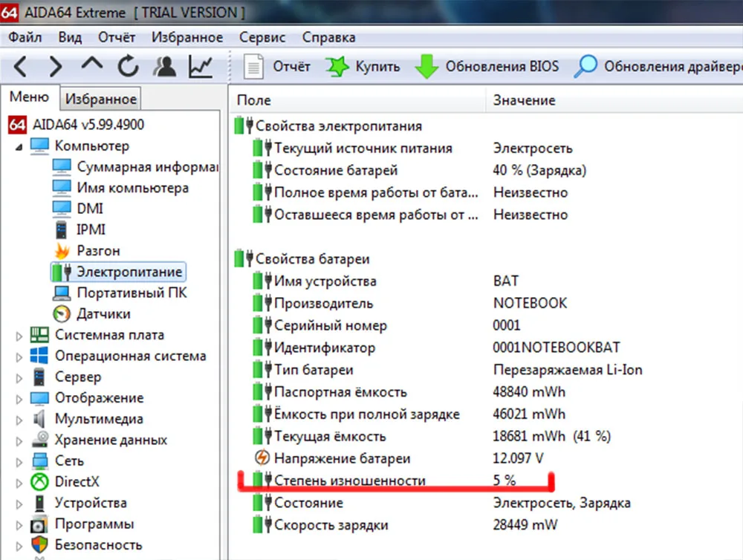Screen dimensions: 743x560
Task: Click Обновления драйверов button label
Action: pos(673,66)
